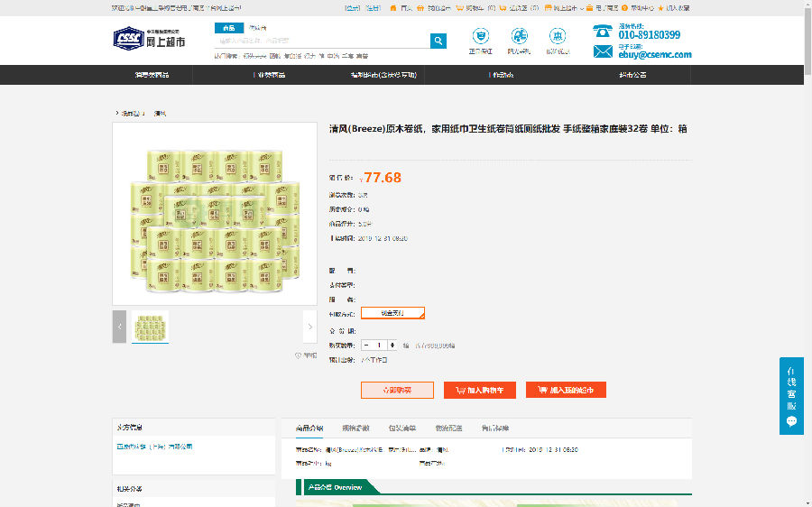Click the 加入我的超市 button
812x507 pixels.
[x=566, y=391]
